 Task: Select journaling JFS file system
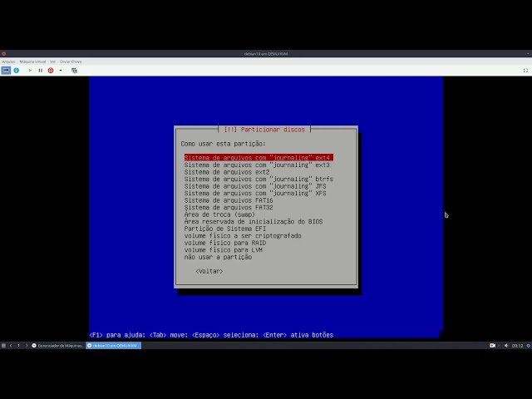coord(255,186)
